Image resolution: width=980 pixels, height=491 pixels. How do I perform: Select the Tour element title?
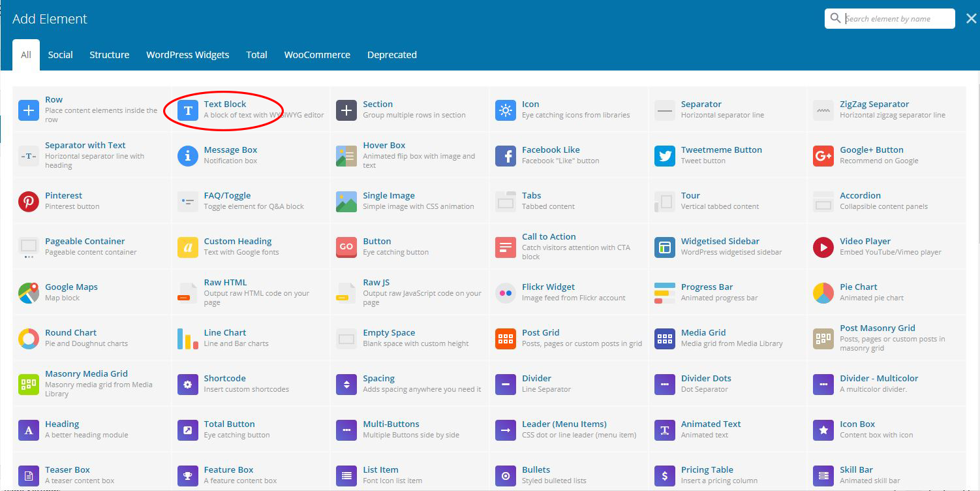(690, 195)
